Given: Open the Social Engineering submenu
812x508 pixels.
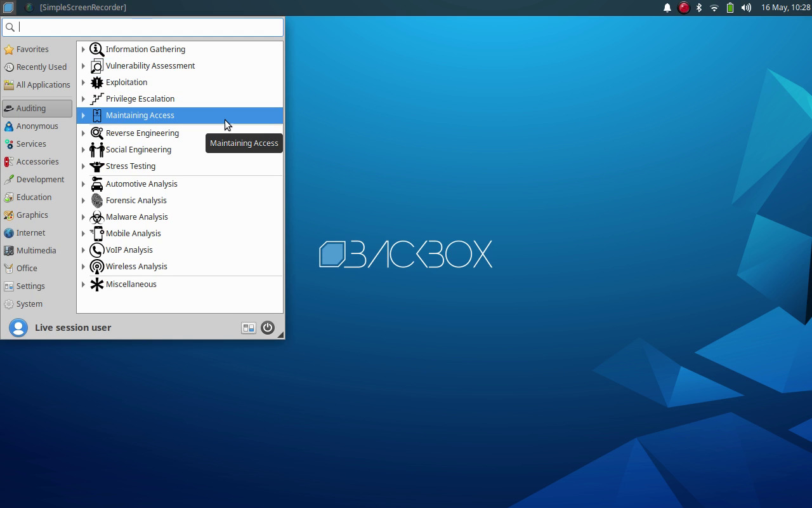Looking at the screenshot, I should pos(138,150).
